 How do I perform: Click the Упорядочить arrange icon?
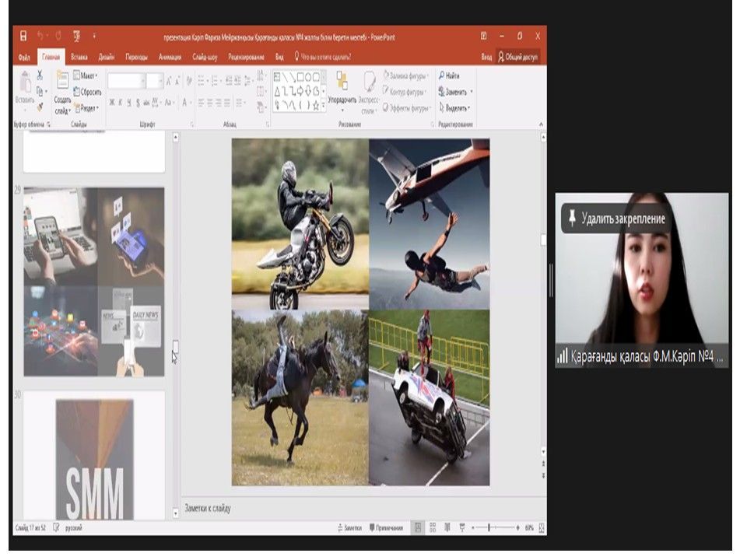[342, 87]
